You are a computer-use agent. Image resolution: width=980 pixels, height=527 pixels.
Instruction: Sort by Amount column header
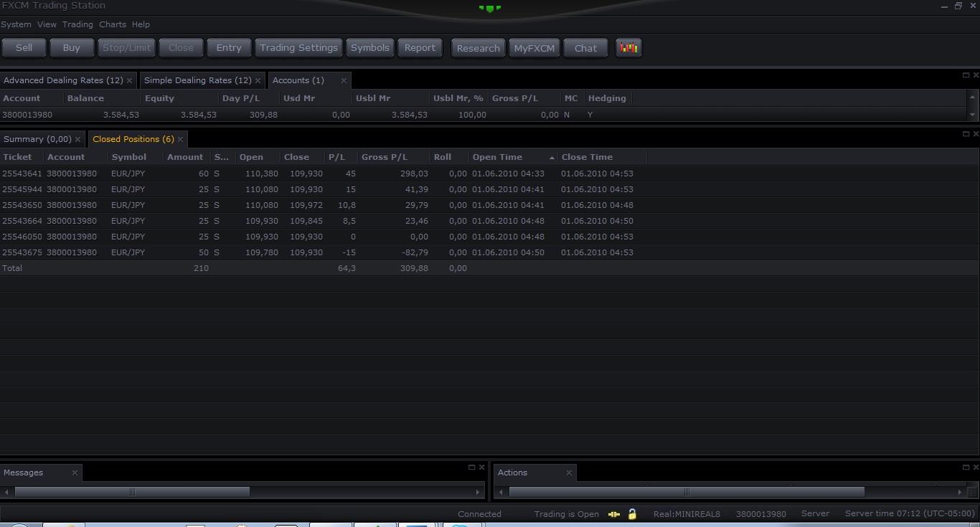(187, 157)
